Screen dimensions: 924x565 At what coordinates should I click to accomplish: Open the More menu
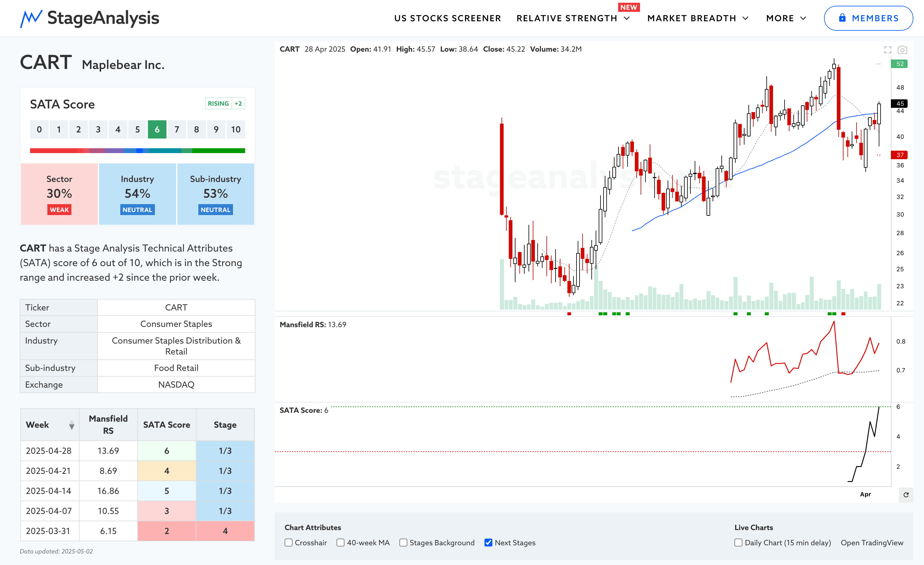point(780,18)
